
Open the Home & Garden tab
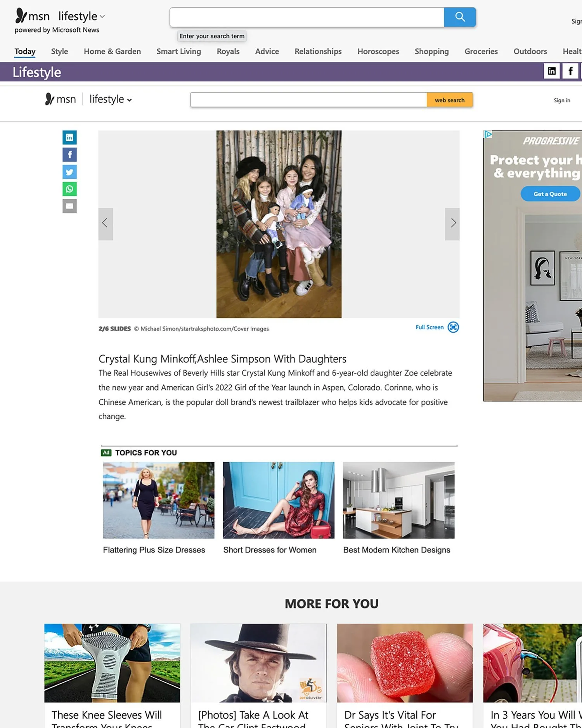[x=112, y=51]
